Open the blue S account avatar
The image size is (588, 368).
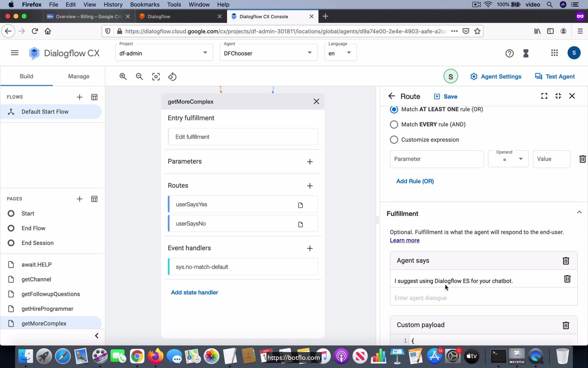pyautogui.click(x=574, y=53)
